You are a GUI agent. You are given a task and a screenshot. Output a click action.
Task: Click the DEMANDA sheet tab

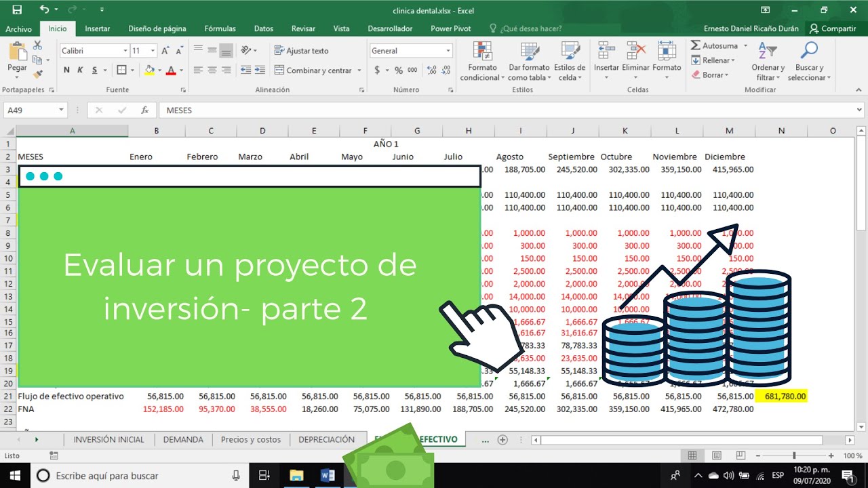pyautogui.click(x=183, y=439)
